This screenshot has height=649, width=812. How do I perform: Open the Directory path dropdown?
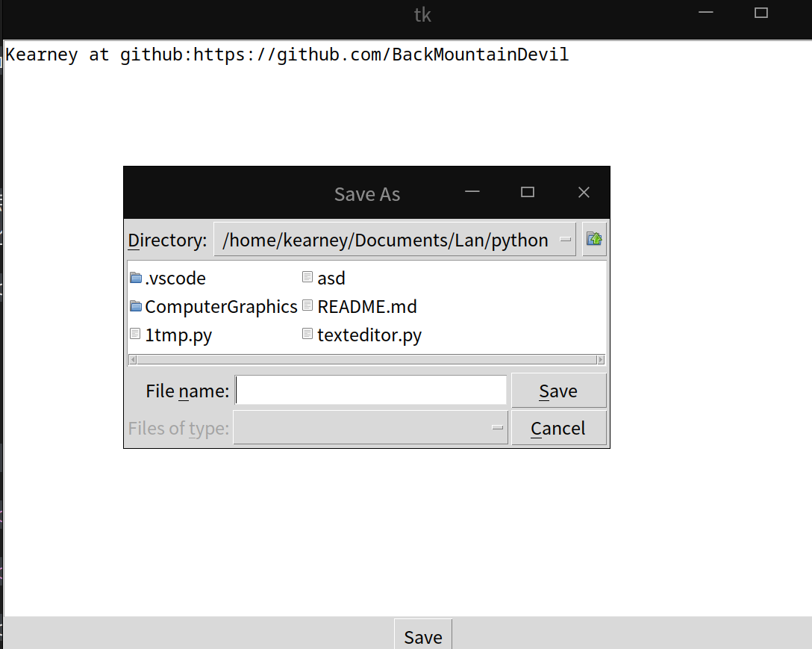[x=395, y=240]
